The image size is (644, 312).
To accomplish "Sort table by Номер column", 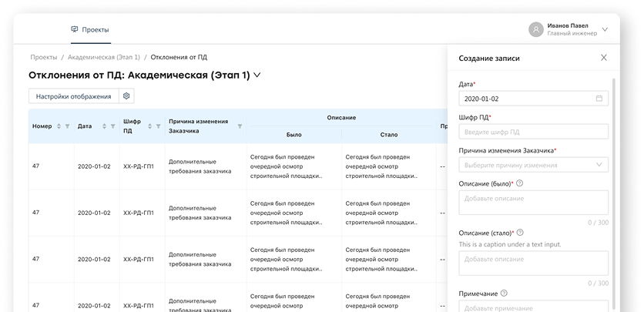I will point(59,126).
